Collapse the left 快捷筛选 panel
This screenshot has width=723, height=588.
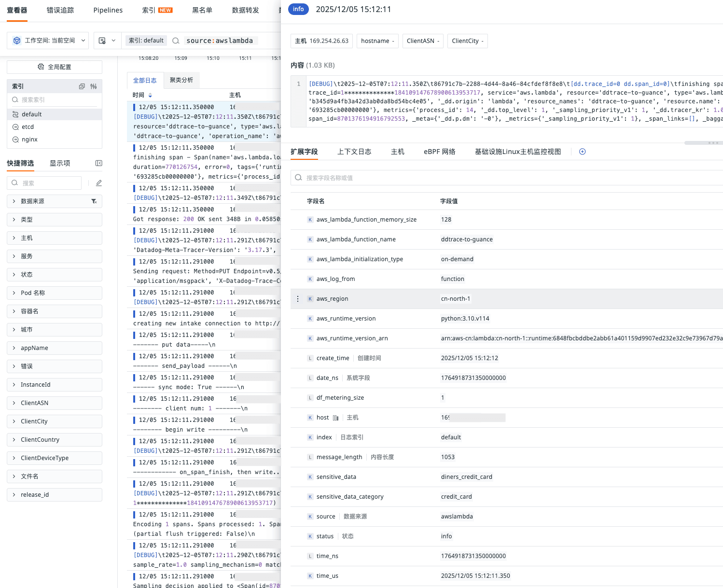98,163
